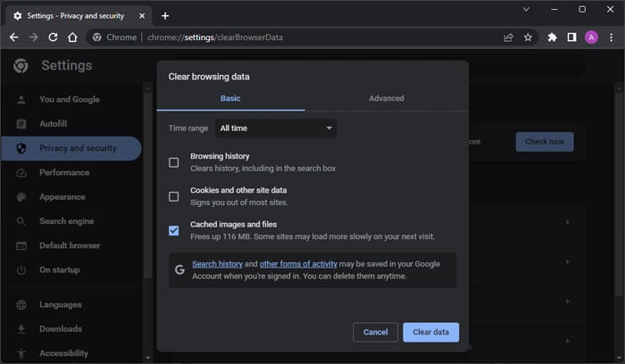The image size is (625, 364).
Task: Open Chrome's three-dot menu
Action: [x=611, y=37]
